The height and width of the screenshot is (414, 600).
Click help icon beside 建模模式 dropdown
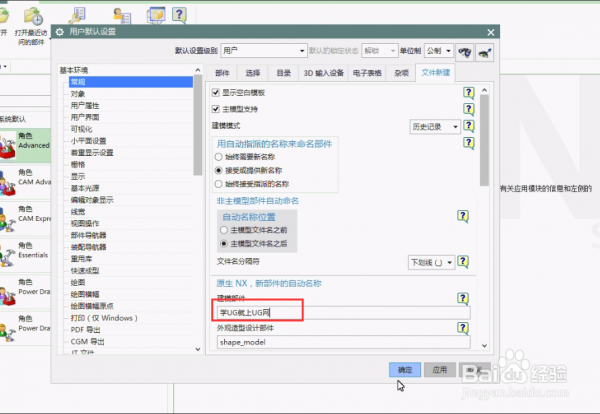(x=466, y=126)
